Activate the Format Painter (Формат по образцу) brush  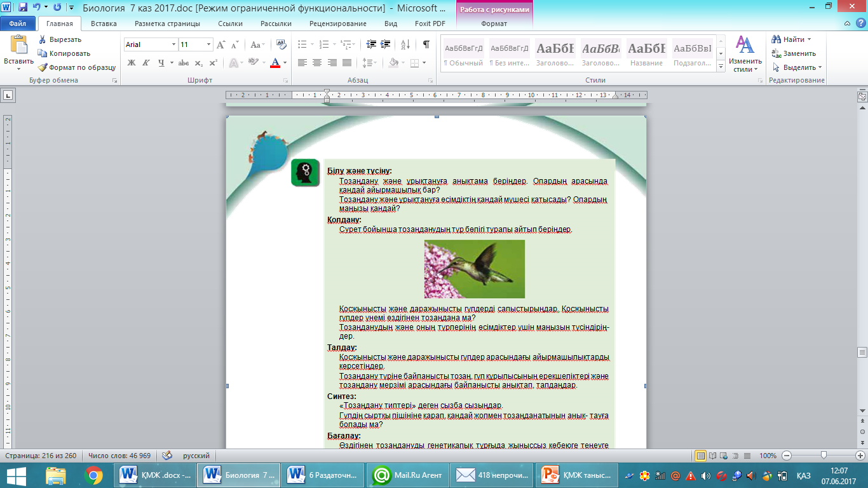(x=43, y=67)
